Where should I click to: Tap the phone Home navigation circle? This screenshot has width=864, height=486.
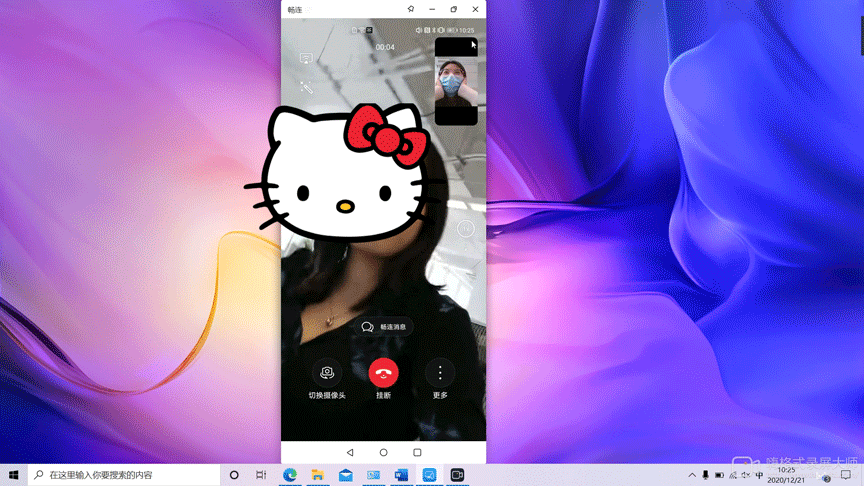click(384, 452)
